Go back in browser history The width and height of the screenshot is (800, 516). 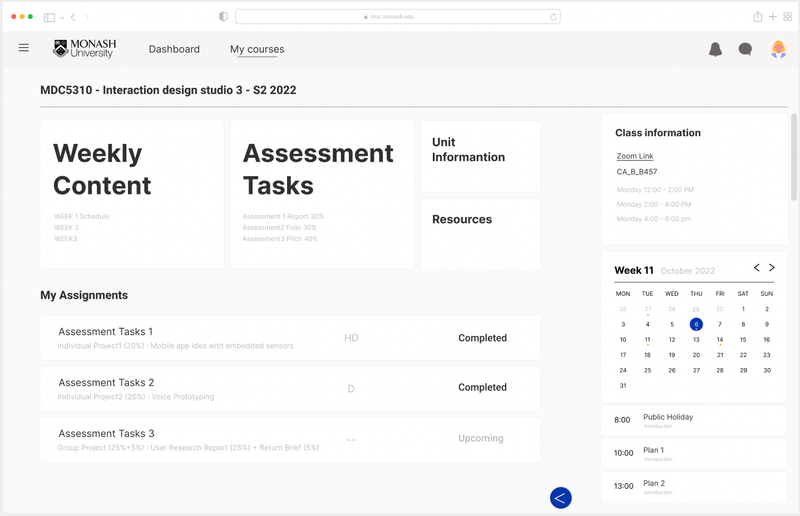pyautogui.click(x=73, y=17)
